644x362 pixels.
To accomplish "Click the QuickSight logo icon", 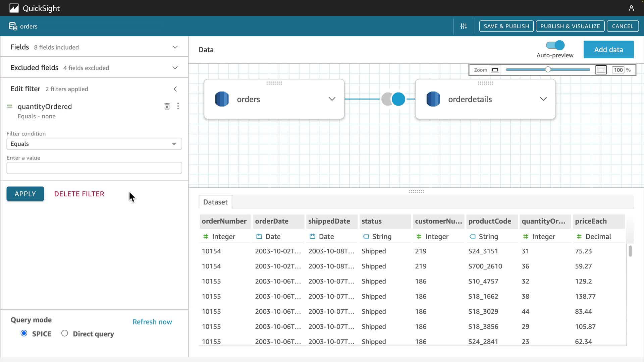I will tap(14, 8).
